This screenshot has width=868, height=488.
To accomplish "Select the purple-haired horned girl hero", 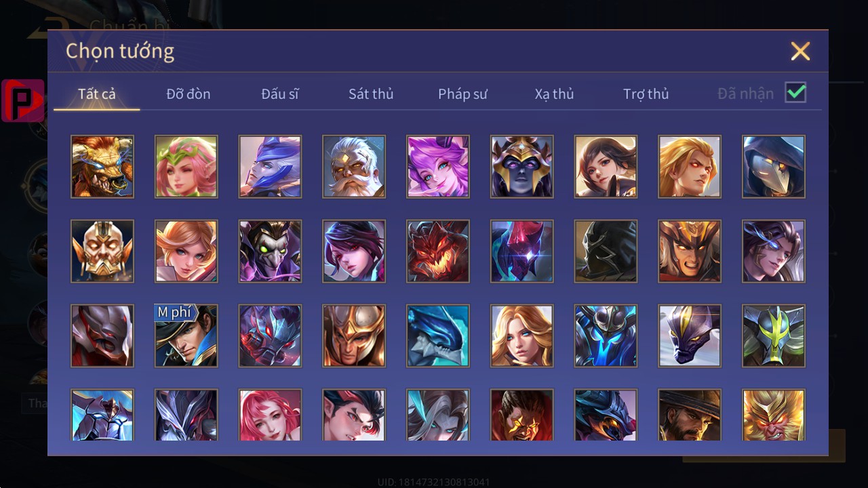I will [x=438, y=167].
